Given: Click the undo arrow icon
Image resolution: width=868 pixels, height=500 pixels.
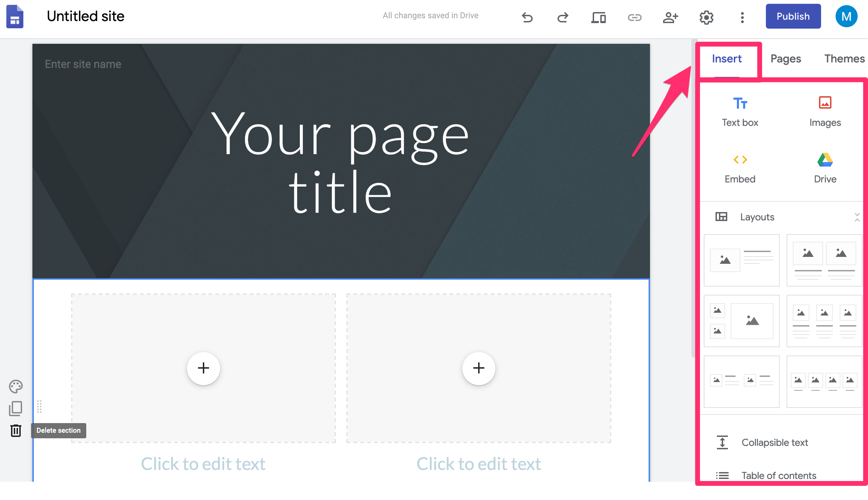Looking at the screenshot, I should pos(527,17).
